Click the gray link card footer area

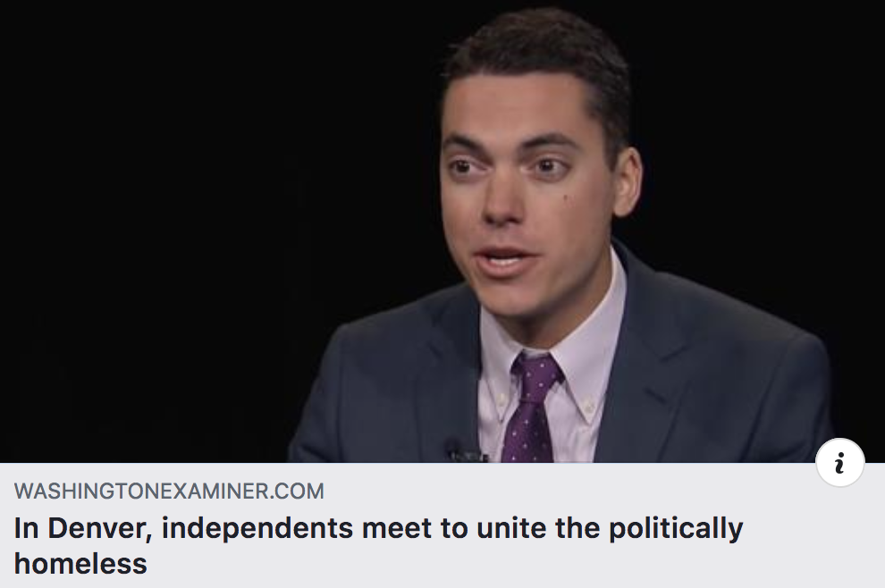(x=442, y=525)
